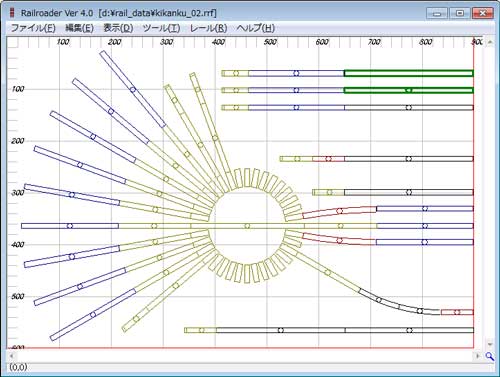Minimize the Railroader window
Image resolution: width=500 pixels, height=377 pixels.
pos(437,13)
